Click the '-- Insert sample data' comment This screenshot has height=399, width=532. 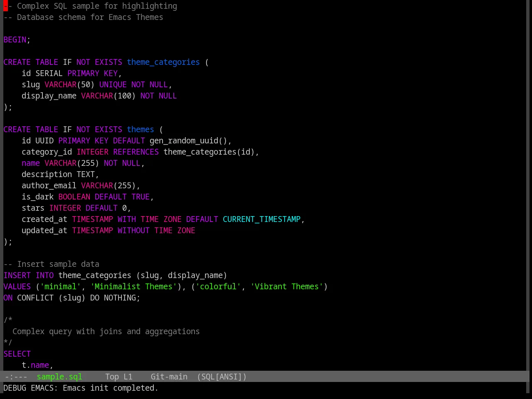pyautogui.click(x=52, y=264)
